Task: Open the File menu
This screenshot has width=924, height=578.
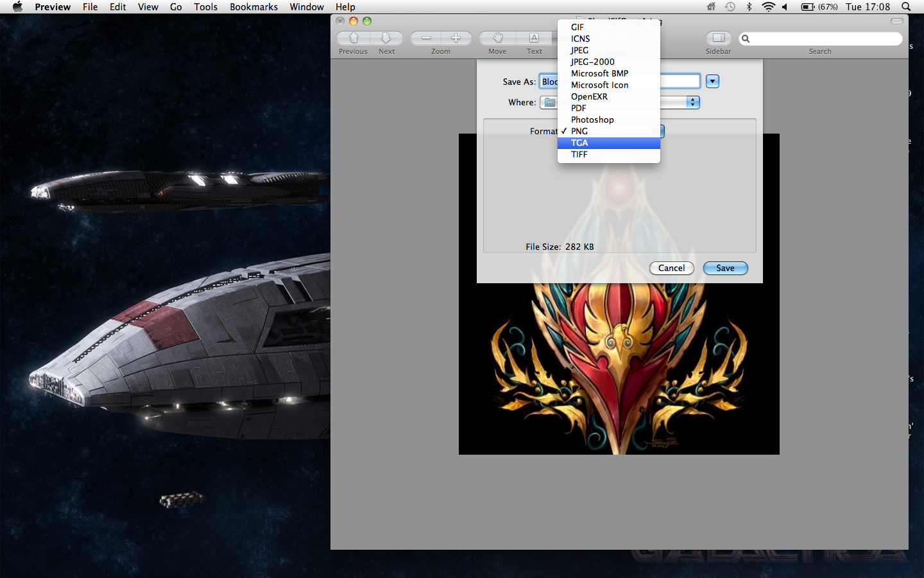Action: point(90,6)
